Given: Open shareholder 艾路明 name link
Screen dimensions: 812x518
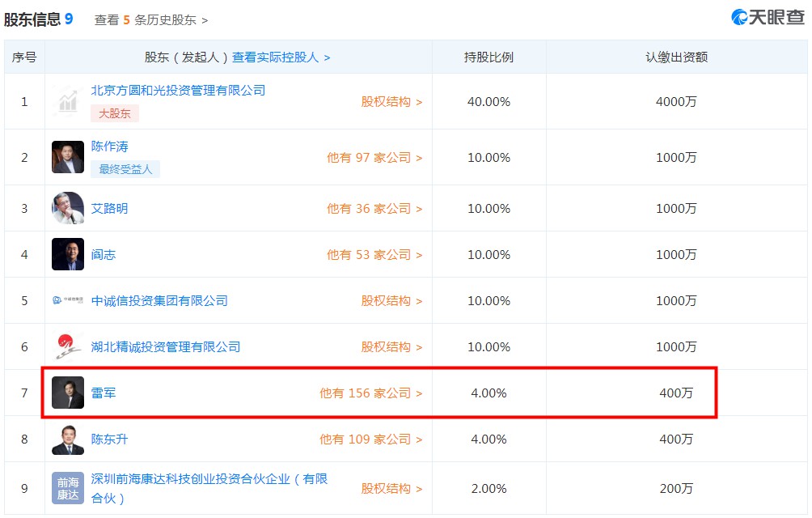Looking at the screenshot, I should coord(110,208).
